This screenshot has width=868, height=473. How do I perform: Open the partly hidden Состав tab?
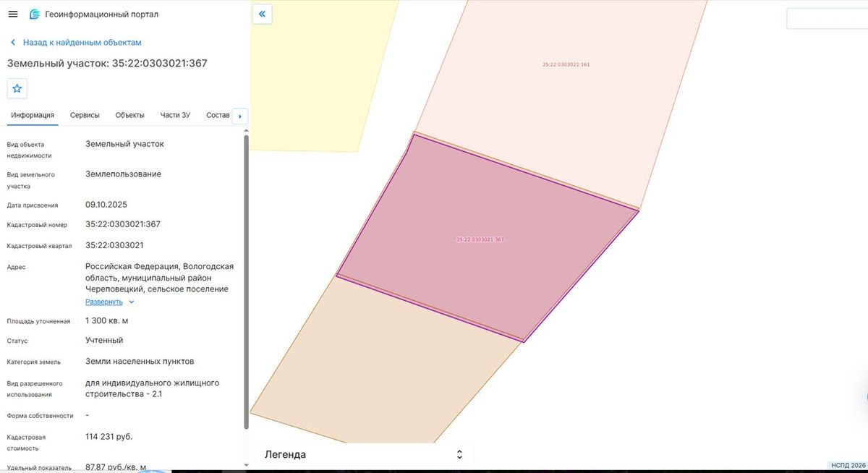[218, 115]
